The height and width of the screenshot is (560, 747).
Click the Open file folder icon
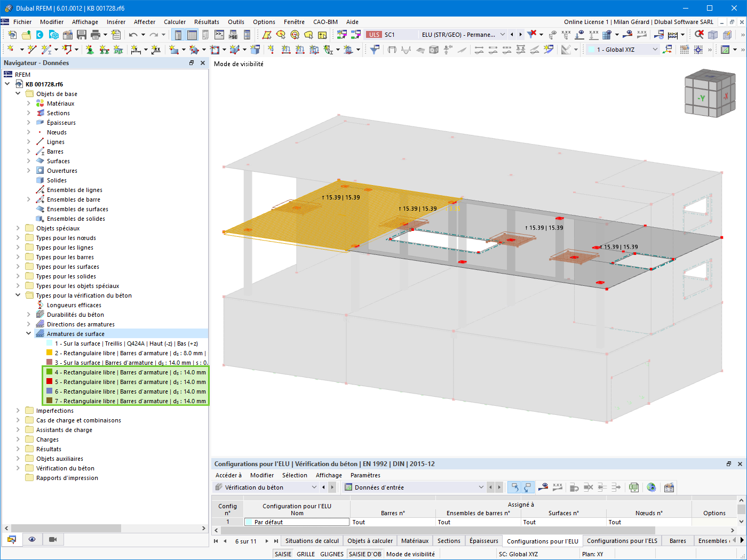point(26,35)
